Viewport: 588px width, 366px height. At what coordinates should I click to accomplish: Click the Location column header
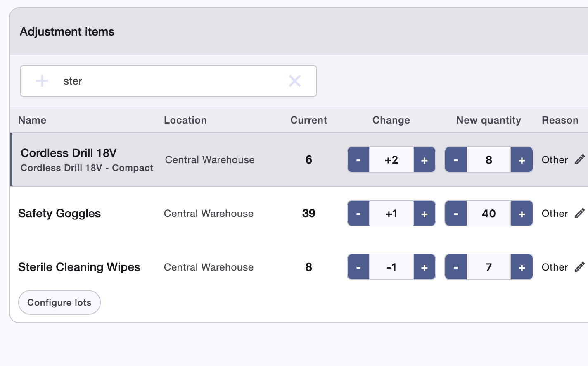click(185, 120)
